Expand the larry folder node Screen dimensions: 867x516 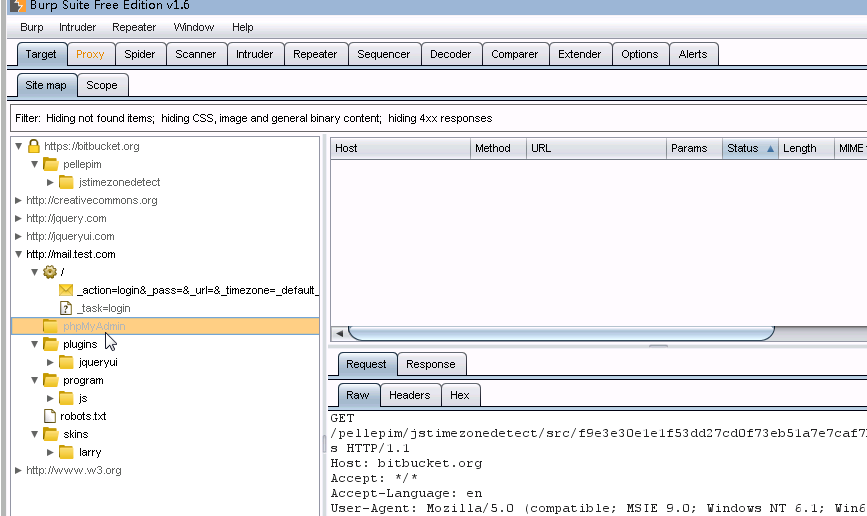(50, 452)
